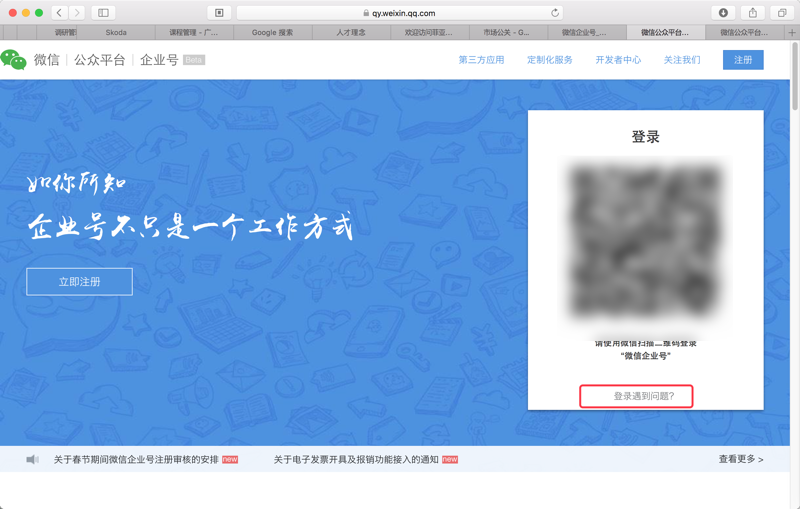Screen dimensions: 800x509
Task: Click the login QR code image
Action: click(646, 240)
